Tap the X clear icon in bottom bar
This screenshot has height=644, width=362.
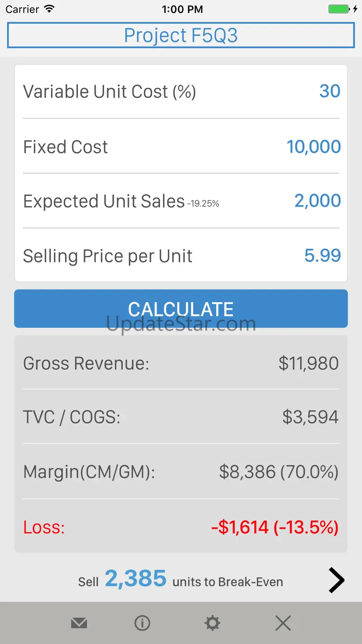point(283,623)
